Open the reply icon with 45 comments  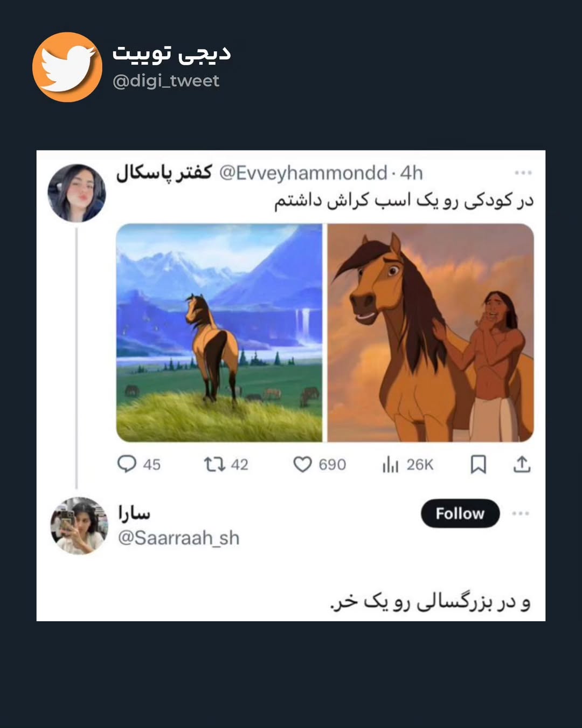[127, 464]
